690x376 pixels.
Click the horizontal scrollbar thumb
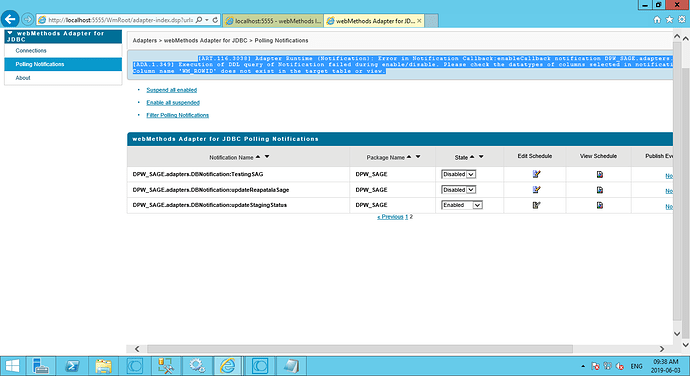coord(360,349)
